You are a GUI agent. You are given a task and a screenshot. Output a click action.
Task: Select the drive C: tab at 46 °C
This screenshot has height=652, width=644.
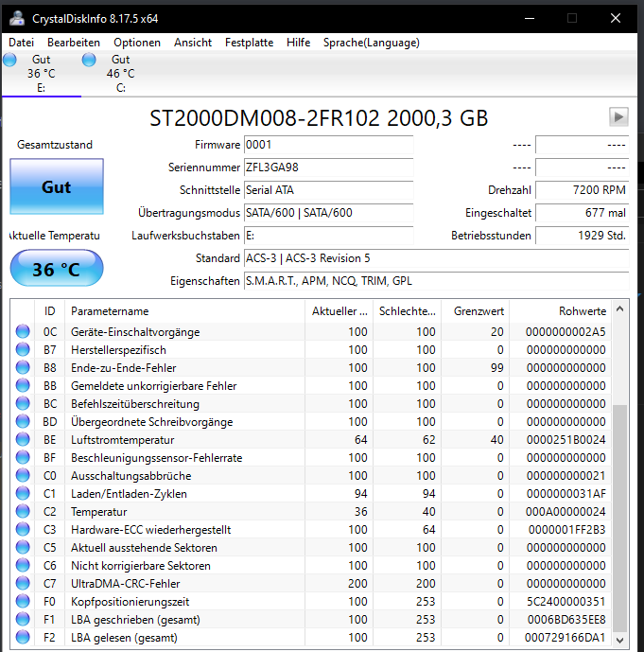pos(120,74)
